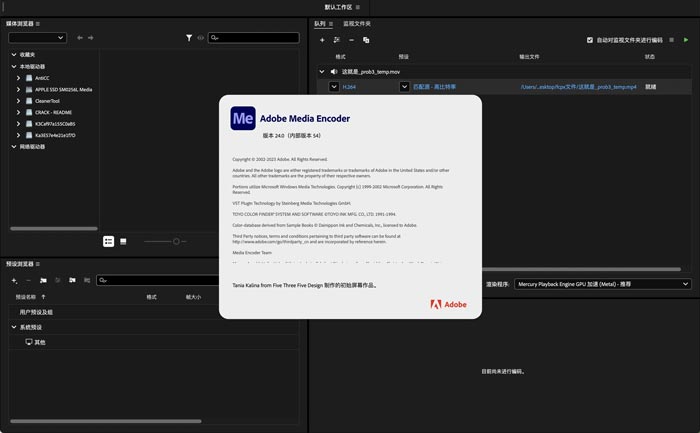Start queue with green play button
Image resolution: width=700 pixels, height=433 pixels.
pyautogui.click(x=686, y=40)
